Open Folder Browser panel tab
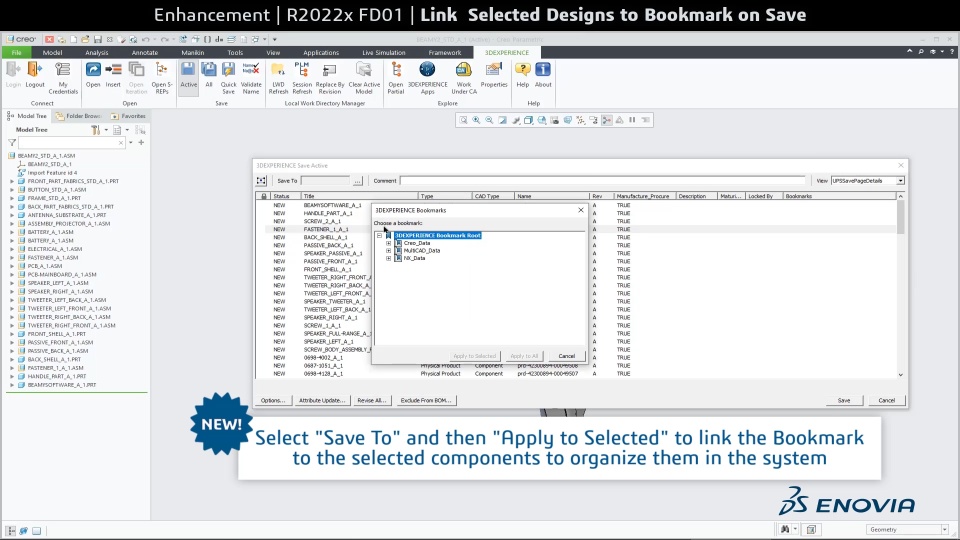 (x=78, y=116)
